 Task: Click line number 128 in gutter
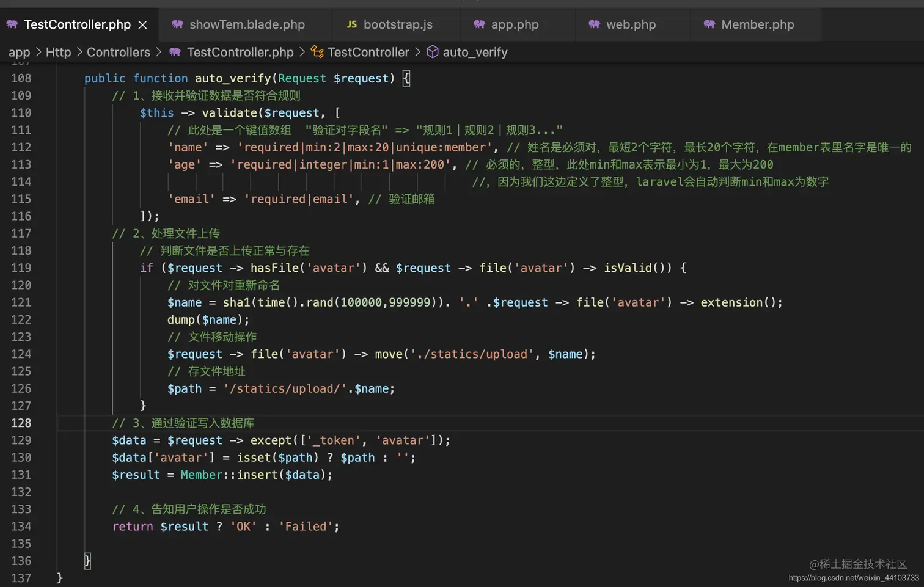[21, 423]
